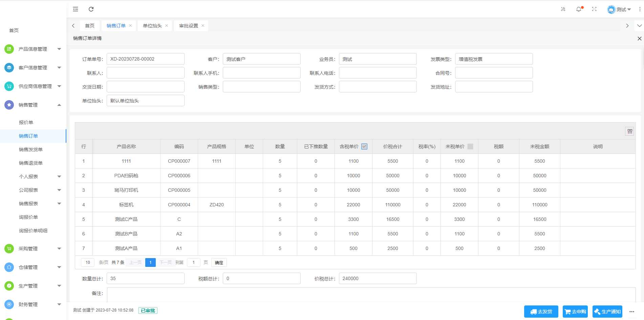Open the more actions ellipsis at bottom right
644x320 pixels.
pyautogui.click(x=632, y=312)
